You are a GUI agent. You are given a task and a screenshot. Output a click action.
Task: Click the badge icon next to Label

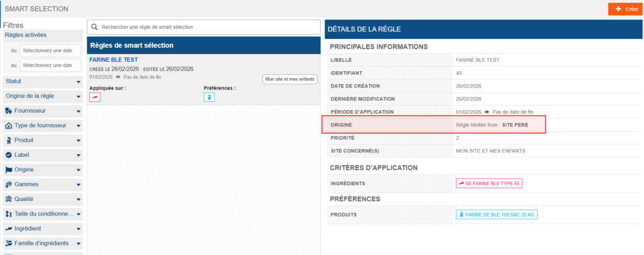(9, 155)
